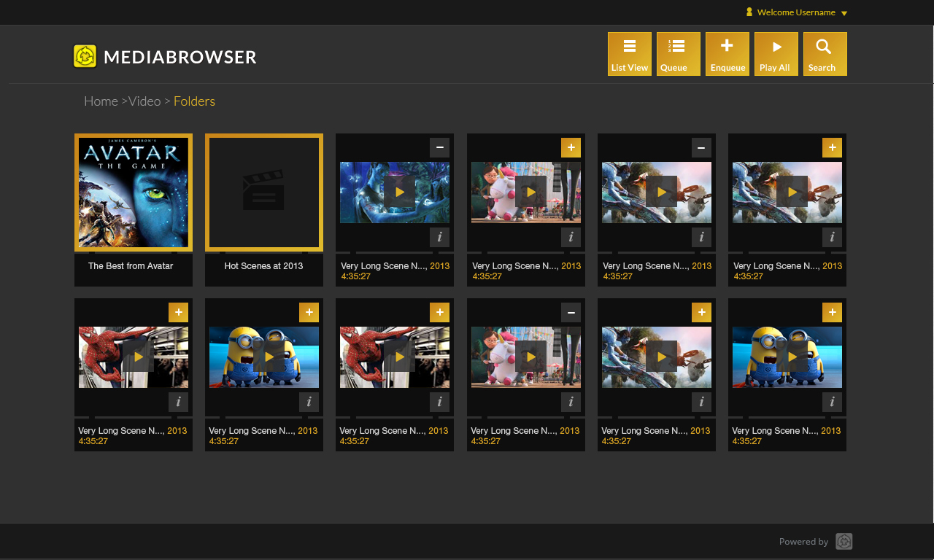The width and height of the screenshot is (934, 560).
Task: Open the Queue
Action: click(679, 54)
